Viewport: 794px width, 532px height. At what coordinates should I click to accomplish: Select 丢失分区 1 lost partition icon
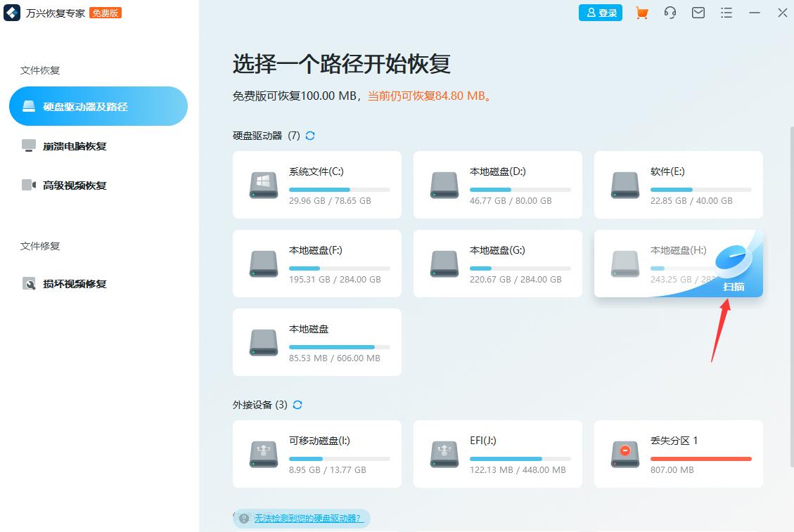625,454
